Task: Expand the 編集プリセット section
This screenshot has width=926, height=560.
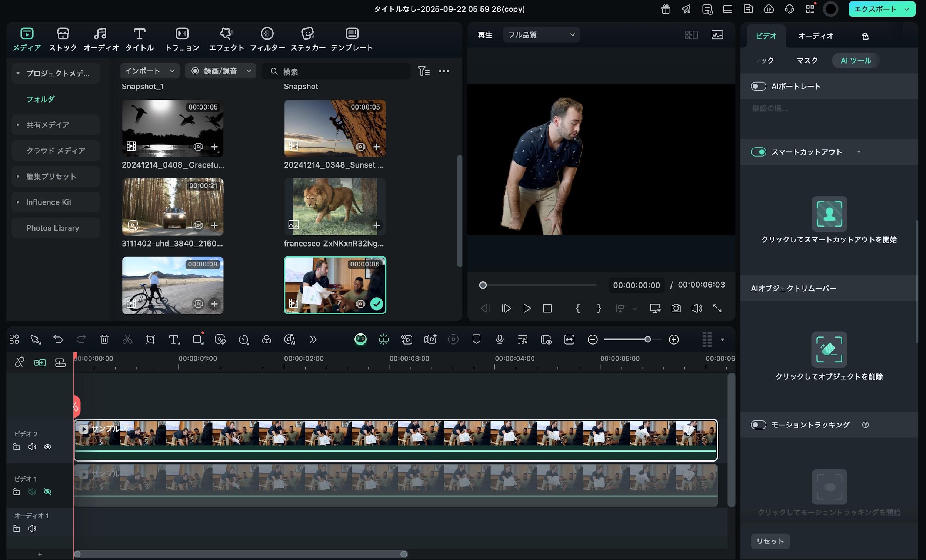Action: tap(18, 176)
